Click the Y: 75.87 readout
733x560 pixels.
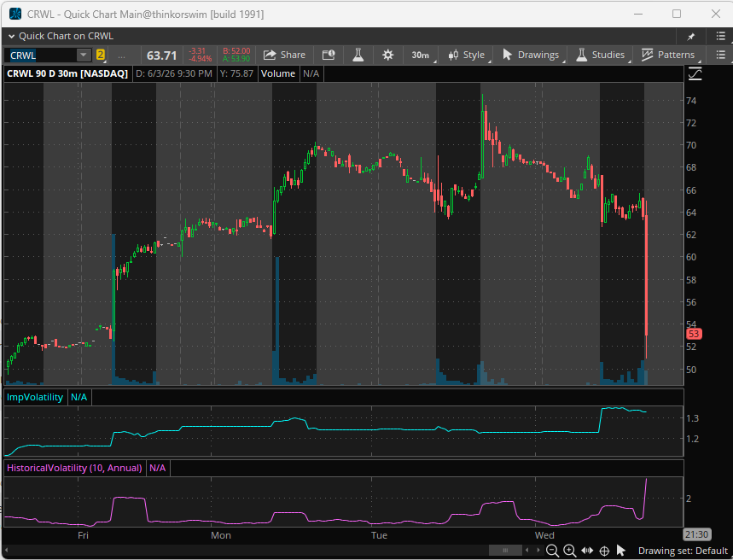[236, 74]
